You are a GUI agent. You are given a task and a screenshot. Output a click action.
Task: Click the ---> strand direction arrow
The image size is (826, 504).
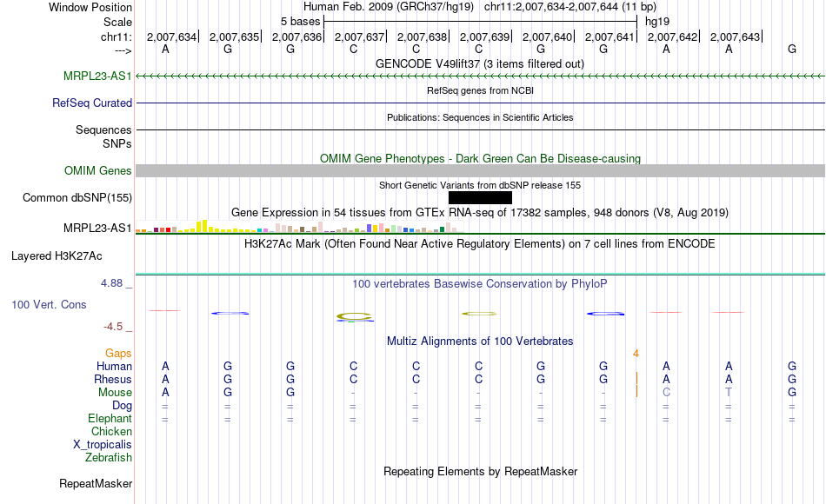pos(123,50)
